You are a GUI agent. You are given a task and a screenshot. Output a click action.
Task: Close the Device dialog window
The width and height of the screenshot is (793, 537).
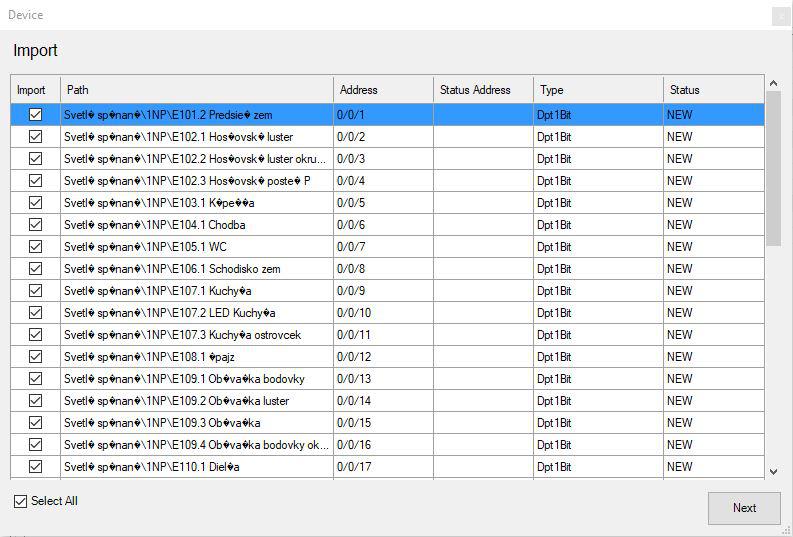point(781,16)
